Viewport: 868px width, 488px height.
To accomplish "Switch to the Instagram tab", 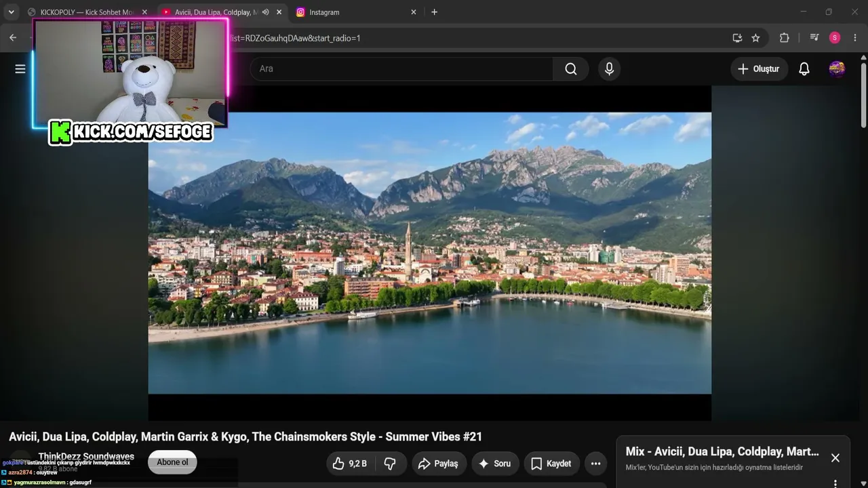I will coord(356,12).
